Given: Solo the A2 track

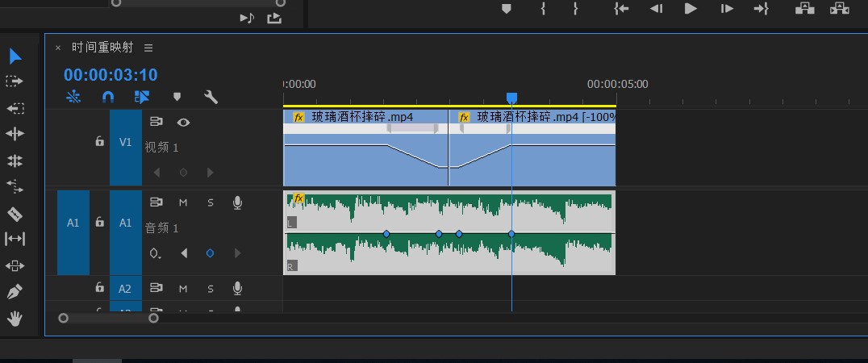Looking at the screenshot, I should 211,288.
